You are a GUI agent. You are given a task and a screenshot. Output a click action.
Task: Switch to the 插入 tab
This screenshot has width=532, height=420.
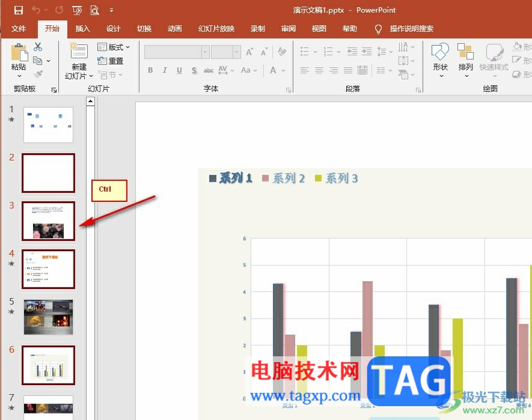82,29
